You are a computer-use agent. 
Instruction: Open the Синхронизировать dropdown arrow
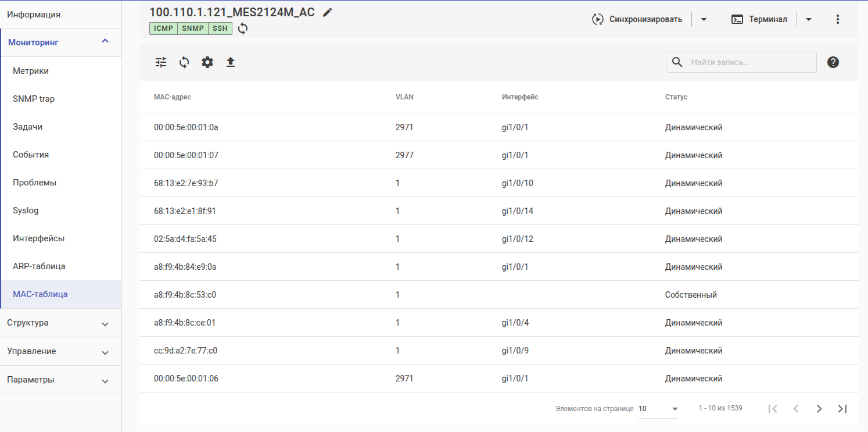pyautogui.click(x=704, y=19)
